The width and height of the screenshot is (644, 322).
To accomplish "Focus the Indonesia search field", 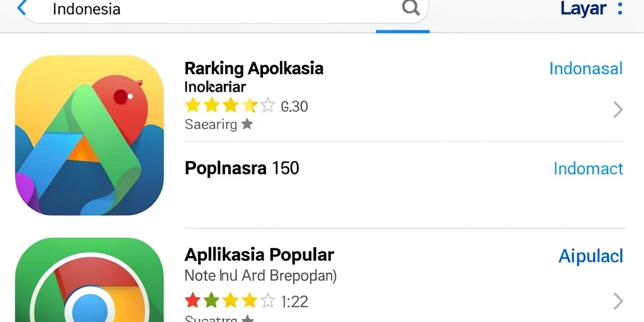I will click(226, 9).
